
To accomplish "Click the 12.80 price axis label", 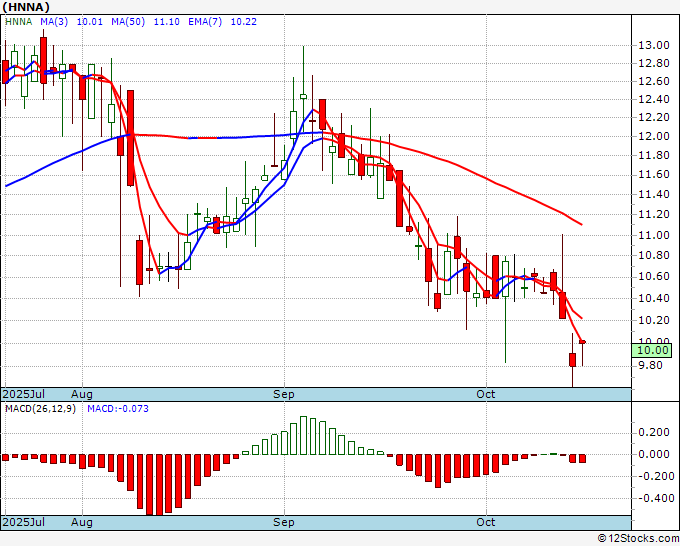I will [x=654, y=63].
